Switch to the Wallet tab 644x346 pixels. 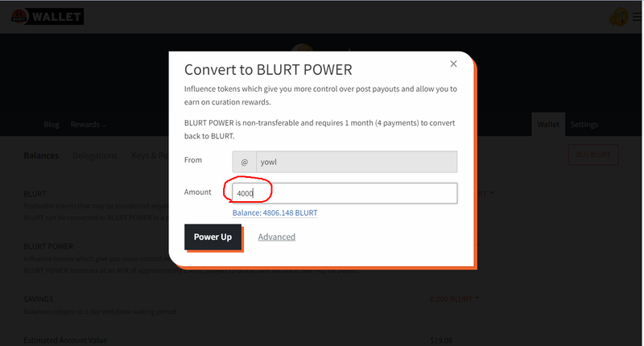pyautogui.click(x=547, y=125)
